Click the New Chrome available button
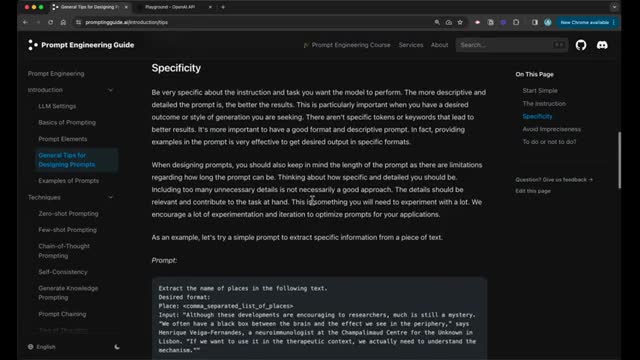Image resolution: width=640 pixels, height=360 pixels. pyautogui.click(x=587, y=22)
